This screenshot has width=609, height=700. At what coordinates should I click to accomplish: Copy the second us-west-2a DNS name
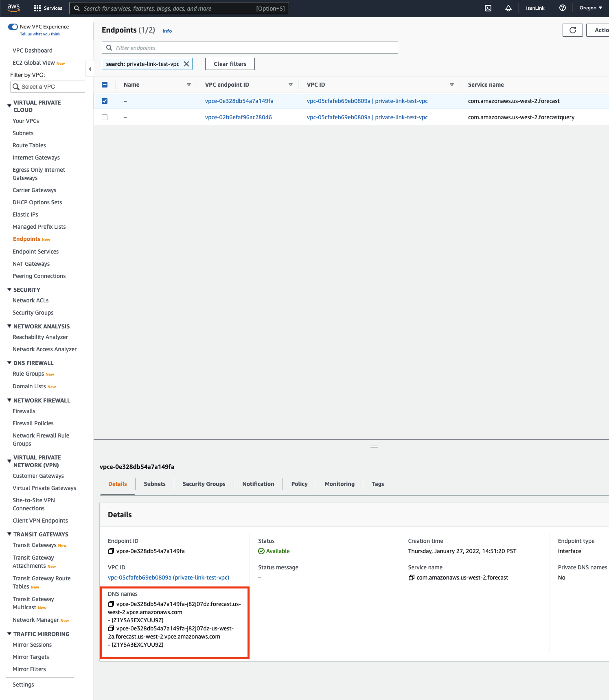(111, 628)
